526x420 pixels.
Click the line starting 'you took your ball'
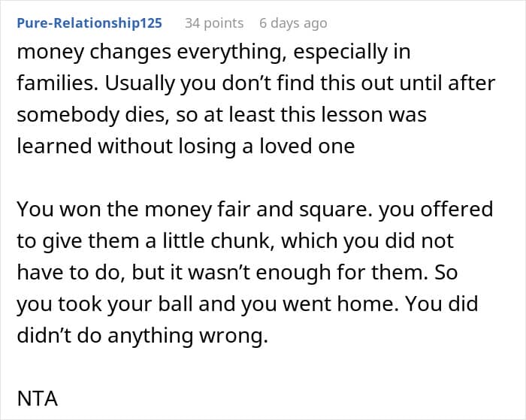(x=253, y=304)
